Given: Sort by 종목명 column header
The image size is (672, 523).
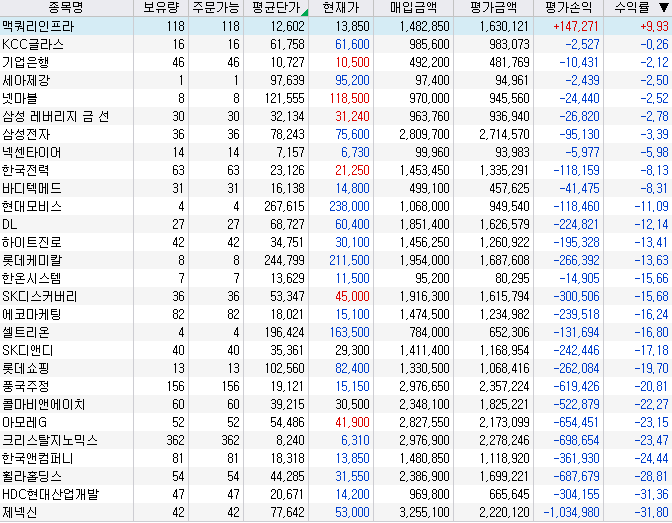Looking at the screenshot, I should point(66,8).
